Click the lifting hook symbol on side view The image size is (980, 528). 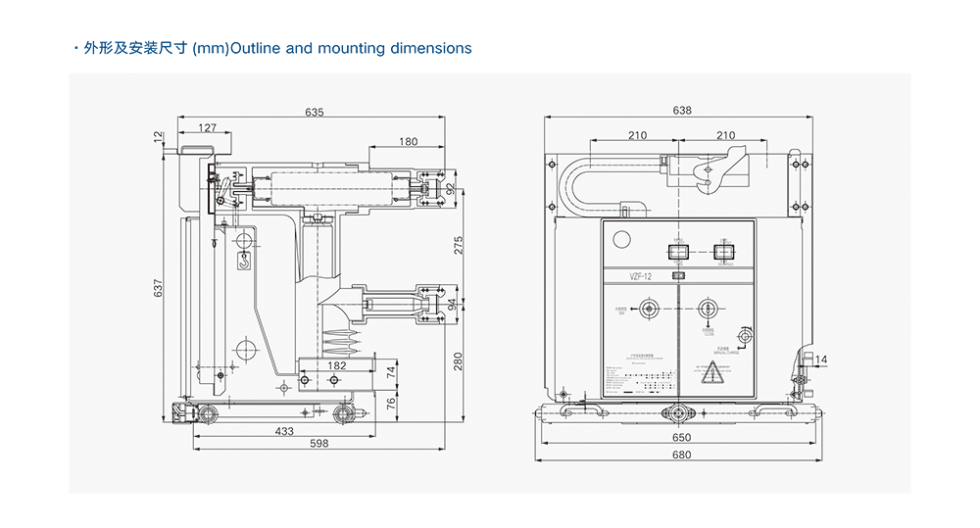245,260
